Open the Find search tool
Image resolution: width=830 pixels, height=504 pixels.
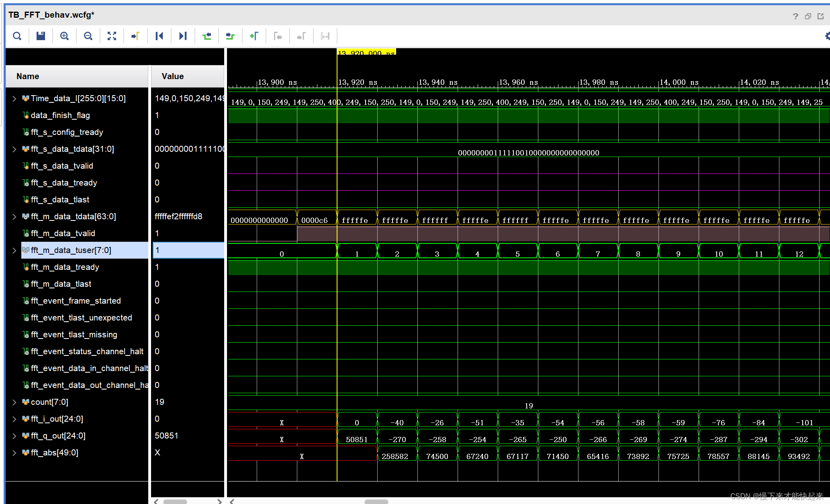[17, 36]
